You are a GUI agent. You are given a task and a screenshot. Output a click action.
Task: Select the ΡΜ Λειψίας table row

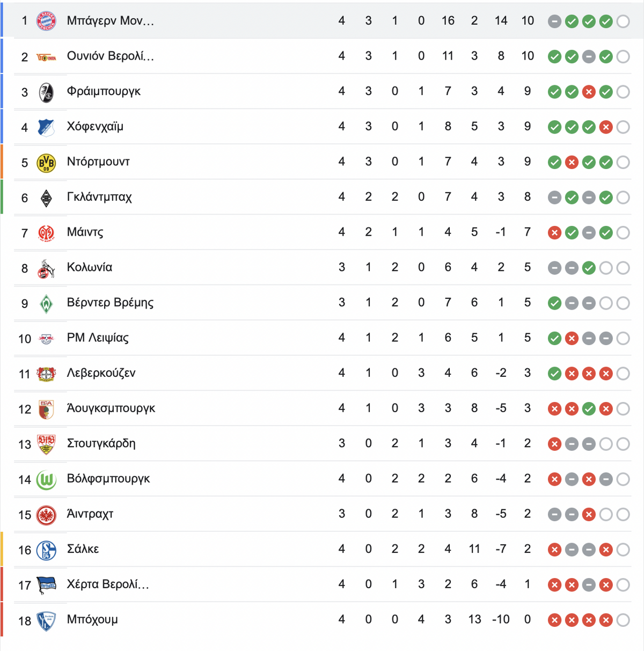pos(322,338)
